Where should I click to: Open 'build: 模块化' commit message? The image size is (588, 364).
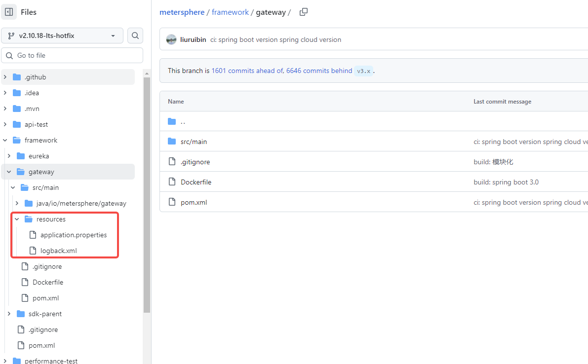[493, 162]
